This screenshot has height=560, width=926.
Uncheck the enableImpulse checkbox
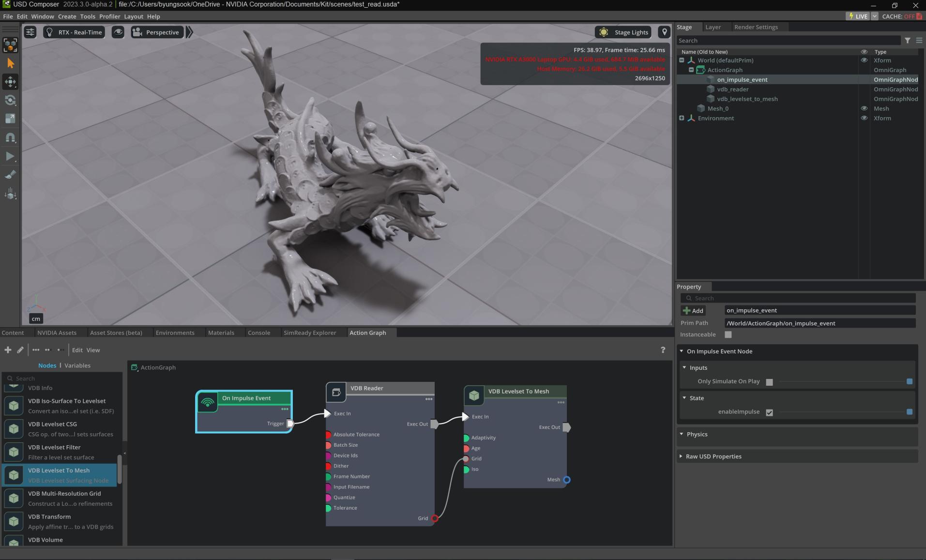[x=769, y=412]
